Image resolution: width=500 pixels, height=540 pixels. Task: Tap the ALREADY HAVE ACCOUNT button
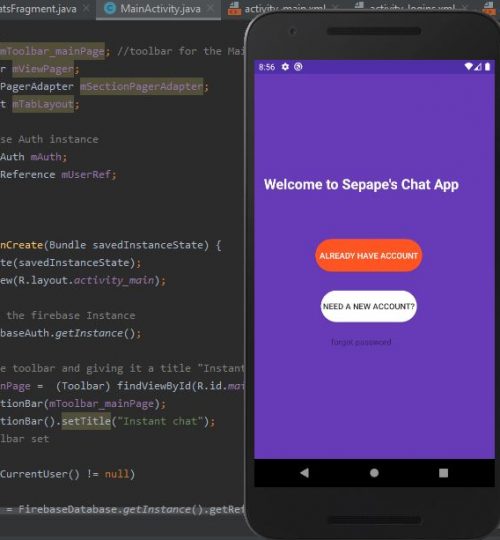(368, 255)
